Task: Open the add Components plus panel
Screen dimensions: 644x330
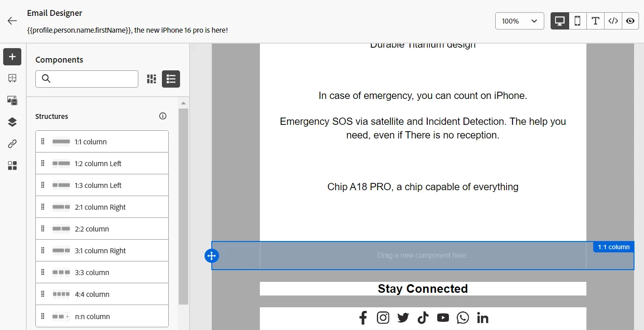Action: point(12,57)
